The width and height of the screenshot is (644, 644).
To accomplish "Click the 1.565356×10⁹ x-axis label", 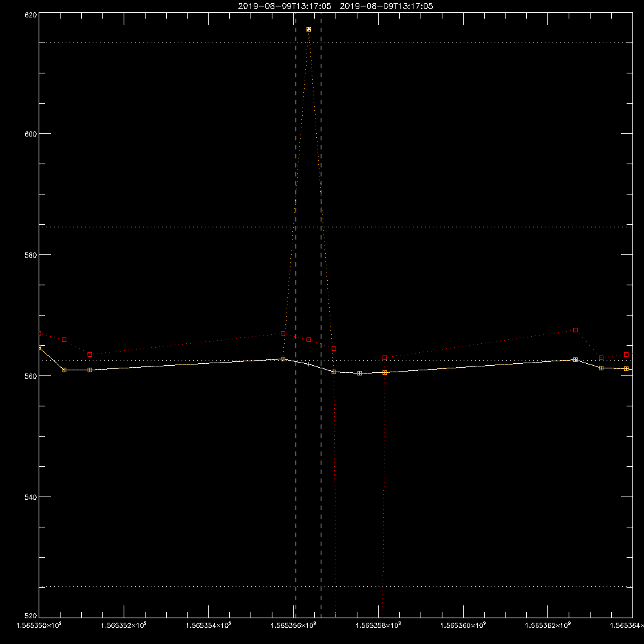I will click(294, 625).
